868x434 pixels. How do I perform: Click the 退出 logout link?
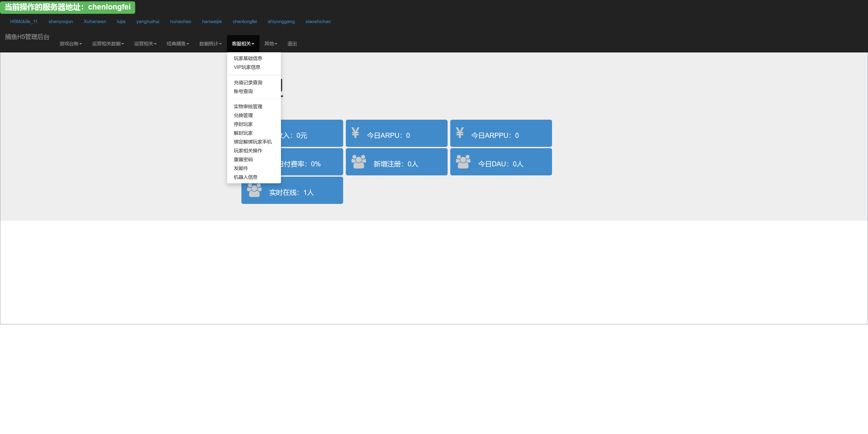(292, 44)
